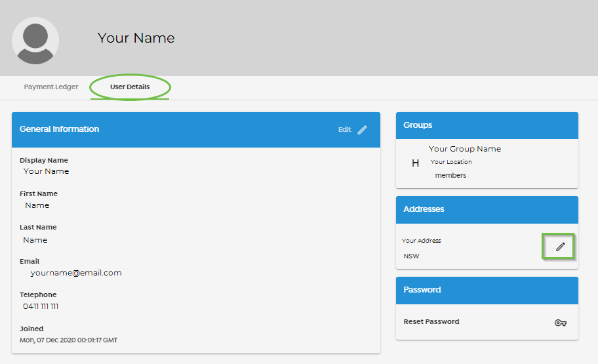Image resolution: width=598 pixels, height=364 pixels.
Task: Click the key icon for Reset Password
Action: pos(560,323)
